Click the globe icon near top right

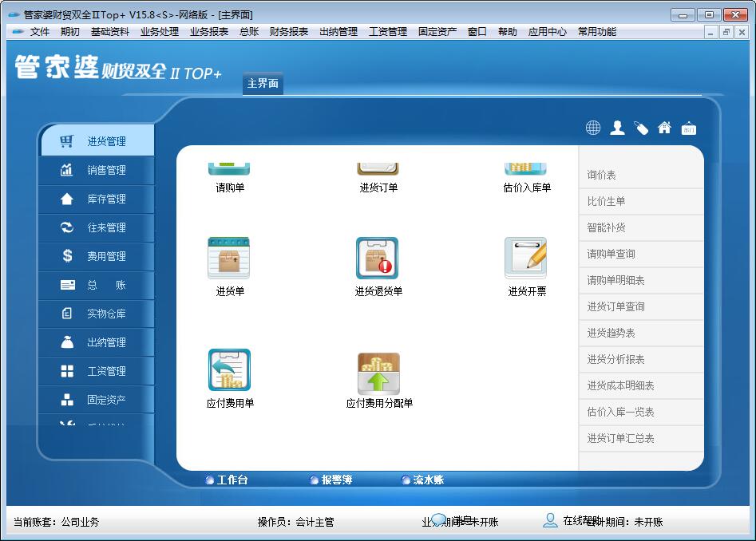(x=593, y=127)
